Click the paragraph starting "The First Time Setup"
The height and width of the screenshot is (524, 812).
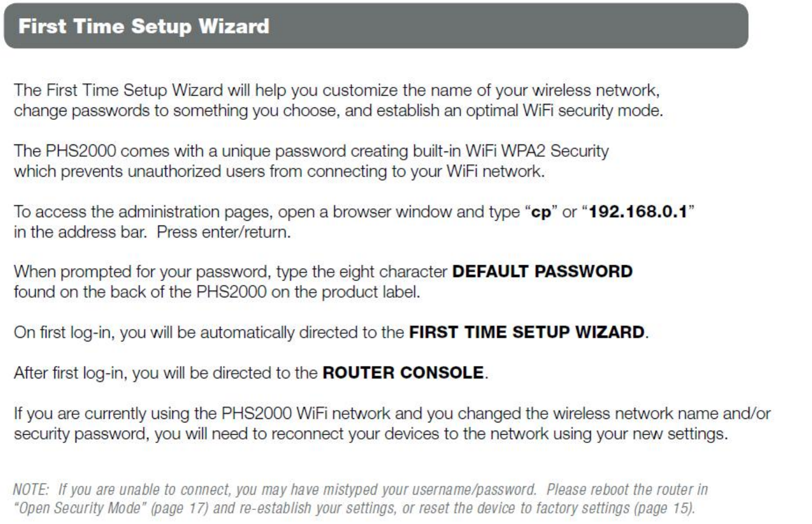click(x=338, y=101)
